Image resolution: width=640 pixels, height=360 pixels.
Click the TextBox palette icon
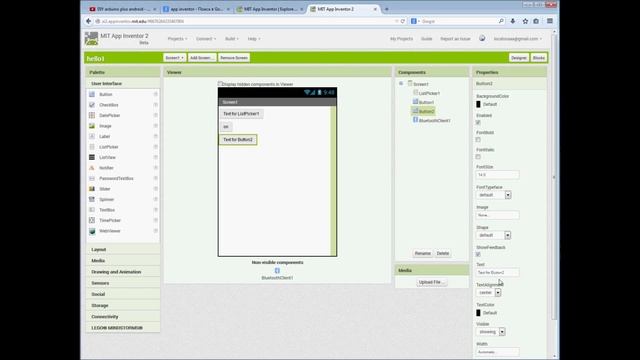point(92,210)
